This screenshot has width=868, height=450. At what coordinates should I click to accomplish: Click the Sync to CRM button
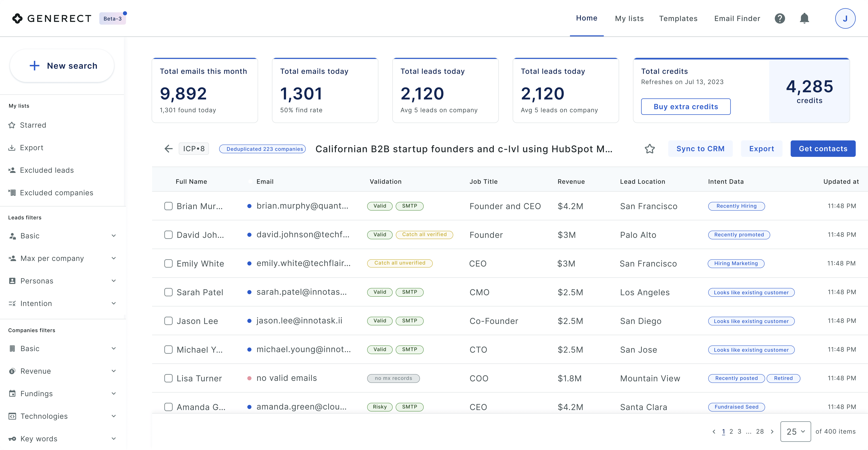[x=700, y=149]
